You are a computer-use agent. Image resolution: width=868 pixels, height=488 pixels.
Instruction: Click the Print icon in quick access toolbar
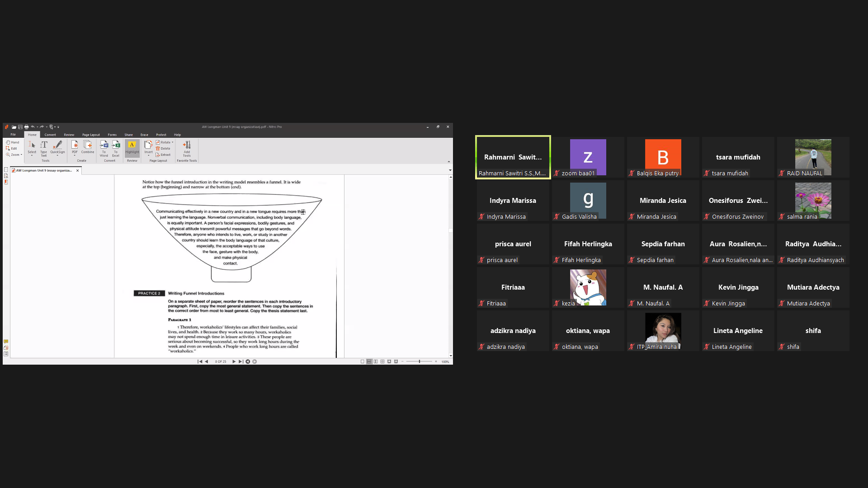tap(26, 127)
